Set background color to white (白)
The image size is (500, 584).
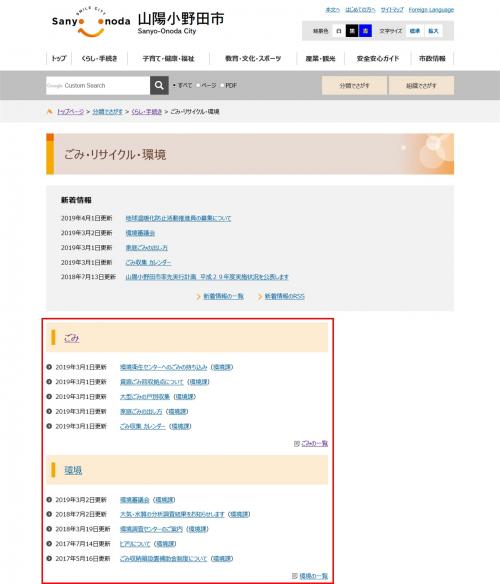[339, 31]
